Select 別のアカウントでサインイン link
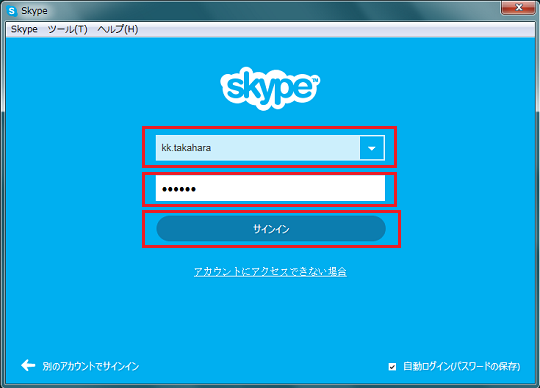This screenshot has height=388, width=540. 91,366
